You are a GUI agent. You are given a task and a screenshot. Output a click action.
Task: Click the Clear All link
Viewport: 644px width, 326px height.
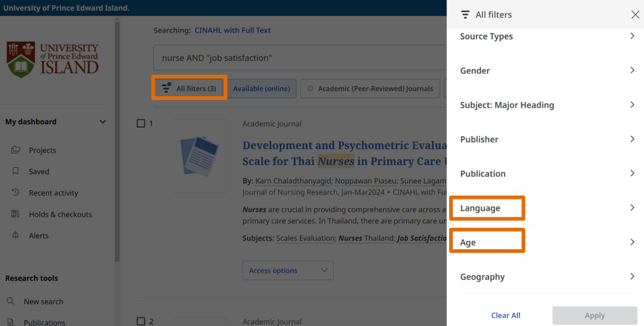[x=506, y=315]
